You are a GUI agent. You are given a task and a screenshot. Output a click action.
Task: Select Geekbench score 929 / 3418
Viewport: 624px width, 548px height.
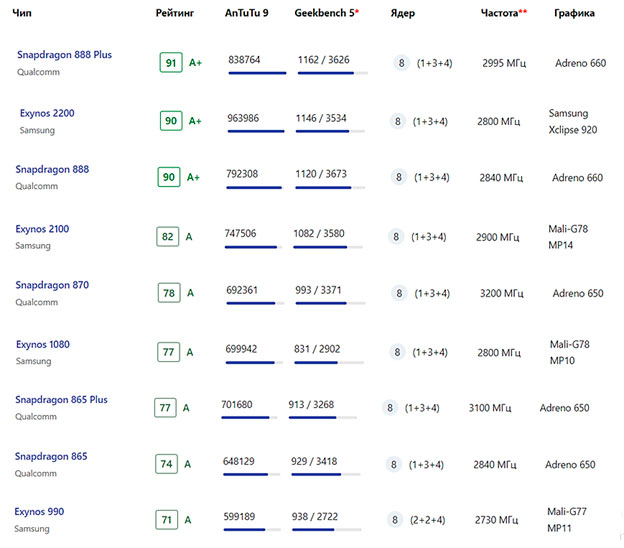[314, 461]
